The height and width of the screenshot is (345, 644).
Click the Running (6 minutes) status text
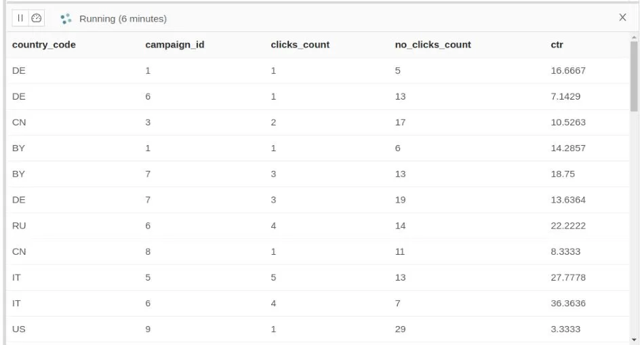[x=123, y=19]
